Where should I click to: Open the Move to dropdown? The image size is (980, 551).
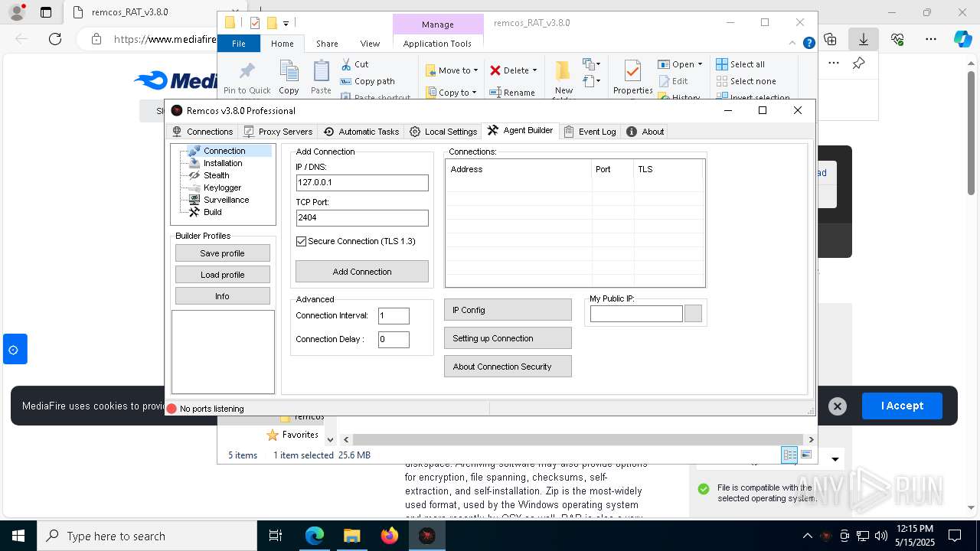coord(452,70)
